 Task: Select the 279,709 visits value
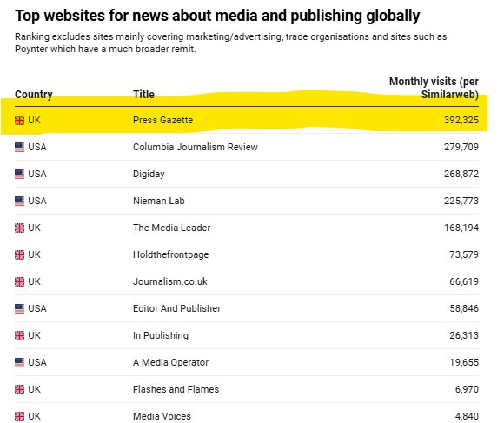(461, 147)
